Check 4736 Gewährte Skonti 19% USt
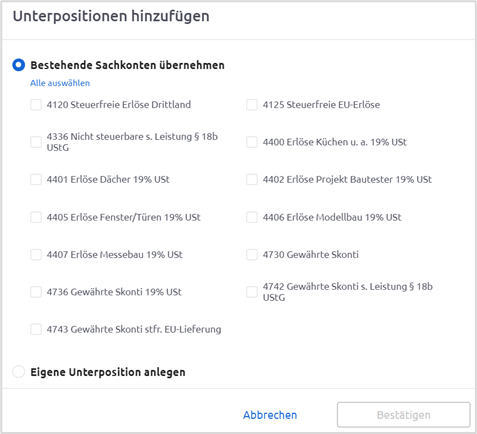Screen dimensions: 477x434 coord(36,292)
